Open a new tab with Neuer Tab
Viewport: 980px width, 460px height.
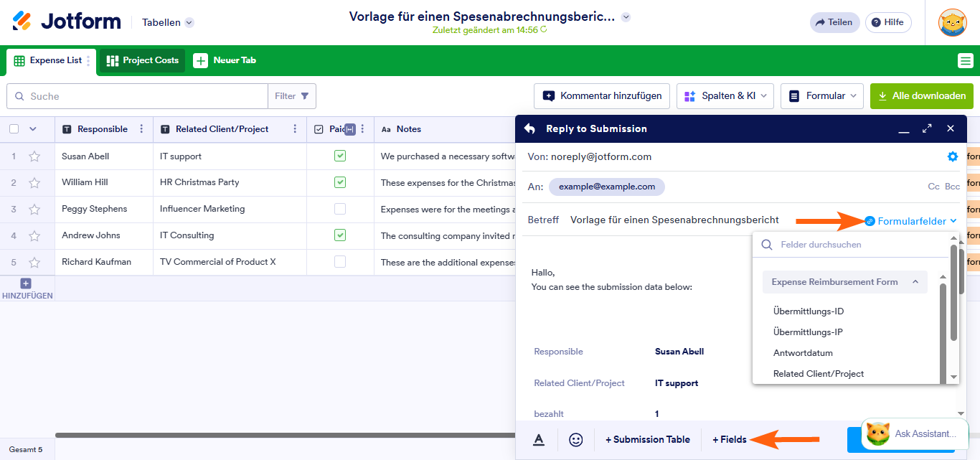tap(225, 60)
